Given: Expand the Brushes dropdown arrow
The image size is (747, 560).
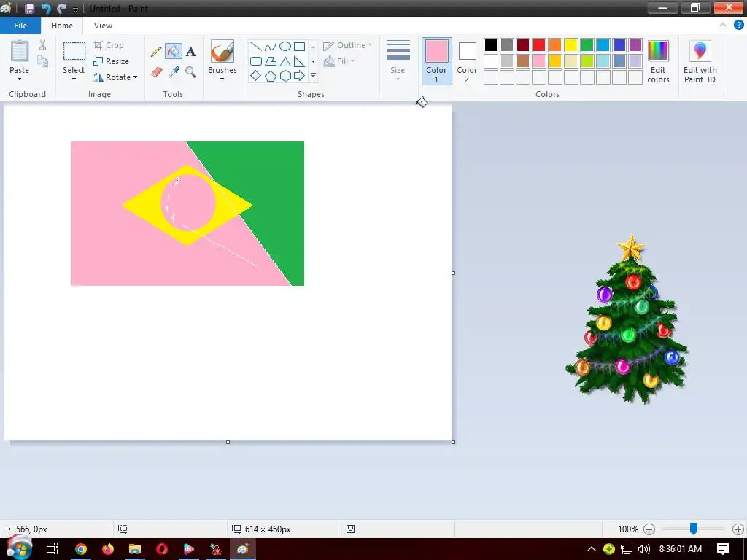Looking at the screenshot, I should click(x=222, y=79).
